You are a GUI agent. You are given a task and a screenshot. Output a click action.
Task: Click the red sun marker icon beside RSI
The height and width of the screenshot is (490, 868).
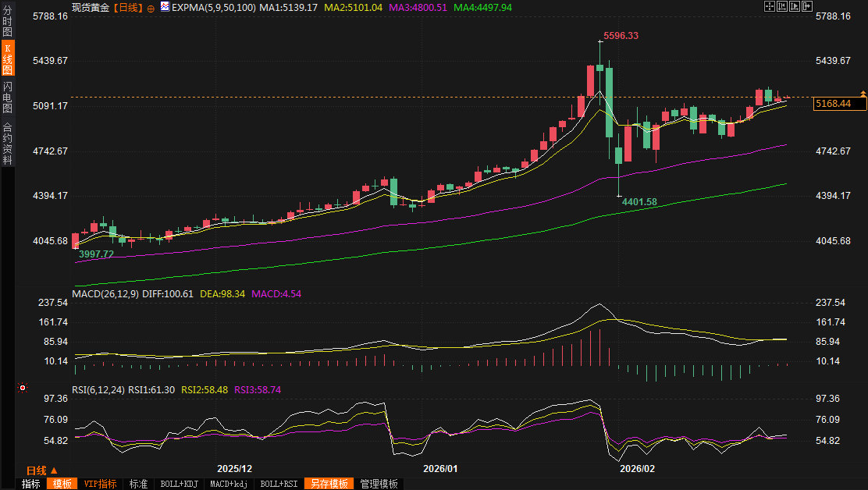click(x=22, y=388)
